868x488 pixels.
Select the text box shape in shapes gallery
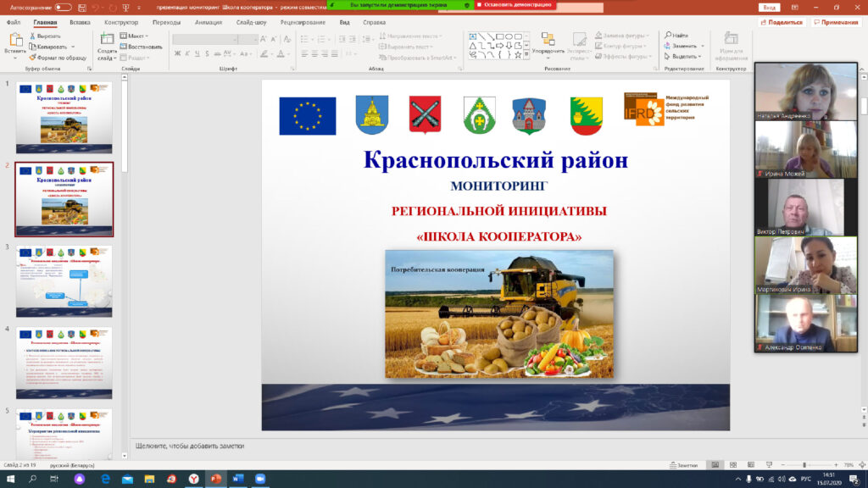pos(473,36)
